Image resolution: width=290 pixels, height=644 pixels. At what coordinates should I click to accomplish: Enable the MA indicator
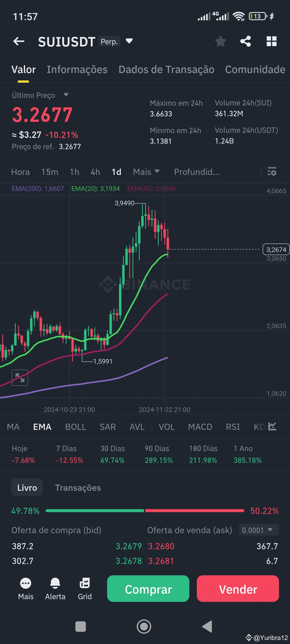pos(13,427)
